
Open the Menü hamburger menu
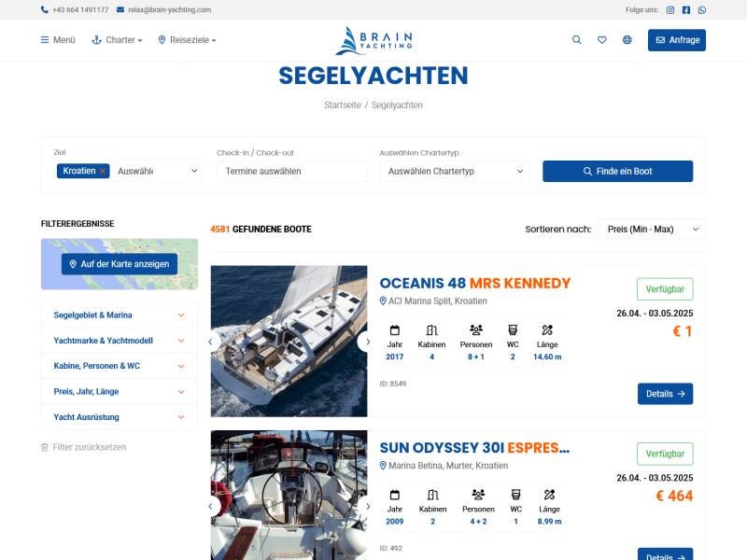58,40
